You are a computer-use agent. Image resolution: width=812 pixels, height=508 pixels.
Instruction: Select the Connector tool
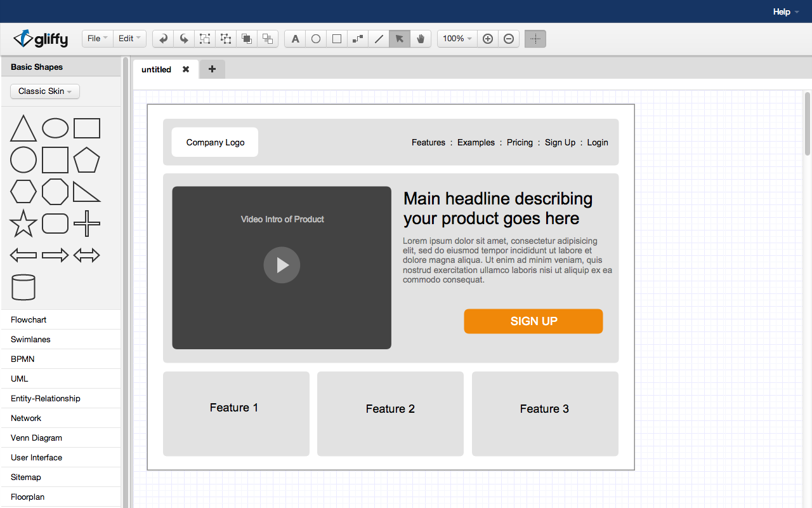pyautogui.click(x=358, y=39)
